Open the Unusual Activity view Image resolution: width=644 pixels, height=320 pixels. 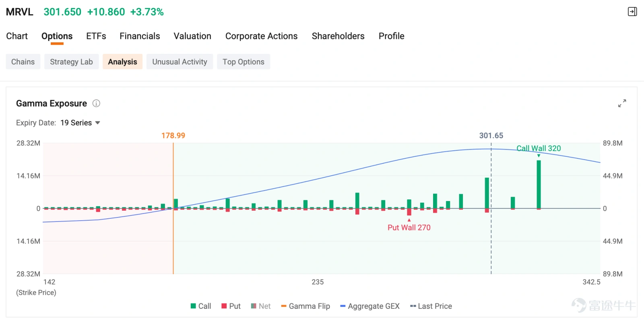coord(180,62)
